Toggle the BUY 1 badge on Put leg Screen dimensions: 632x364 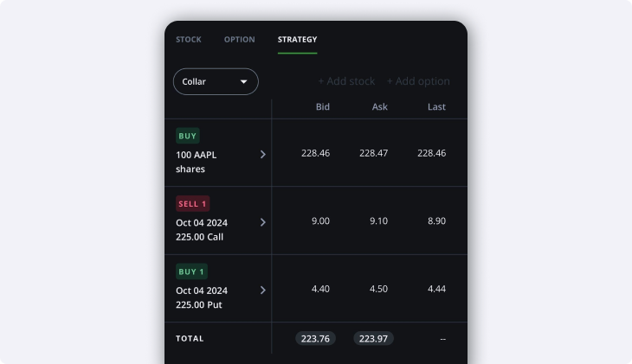coord(191,271)
